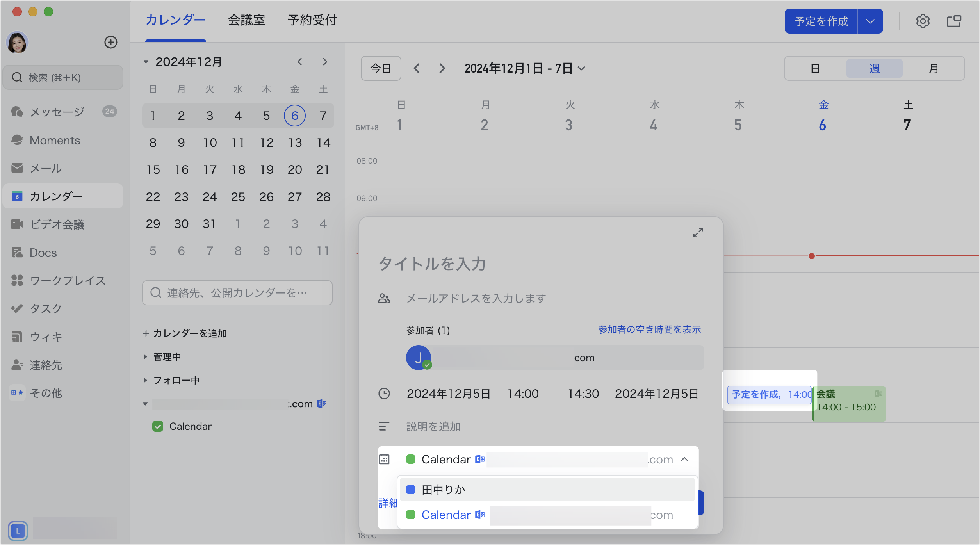Open タスク in sidebar
The width and height of the screenshot is (980, 545).
pos(46,309)
